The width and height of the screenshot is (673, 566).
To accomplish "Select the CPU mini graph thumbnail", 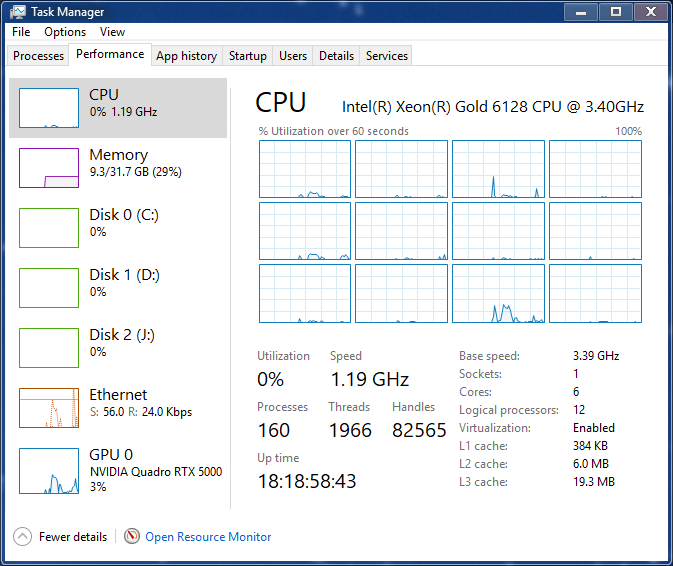I will point(49,108).
